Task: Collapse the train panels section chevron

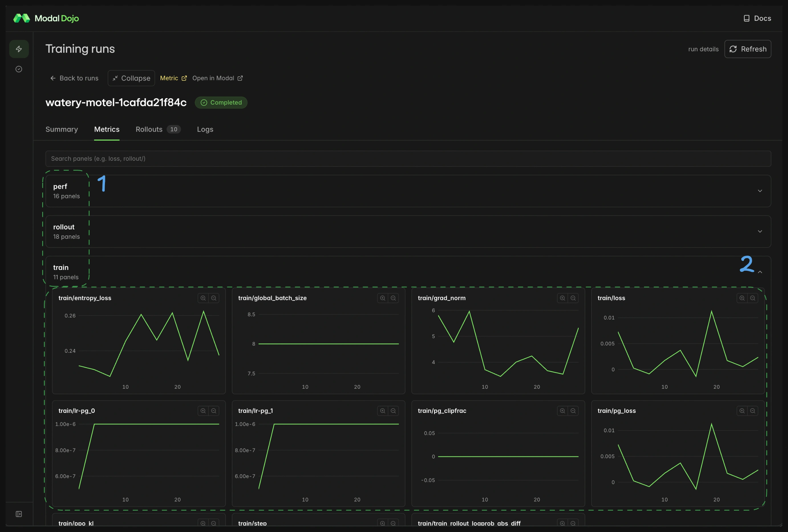Action: tap(760, 272)
